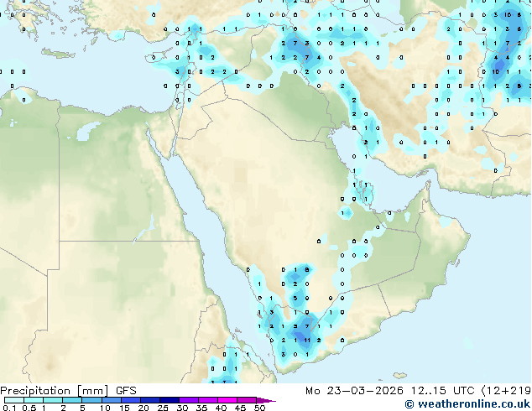
Task: Click the '11' precipitation value over Yemen
Action: tap(307, 341)
